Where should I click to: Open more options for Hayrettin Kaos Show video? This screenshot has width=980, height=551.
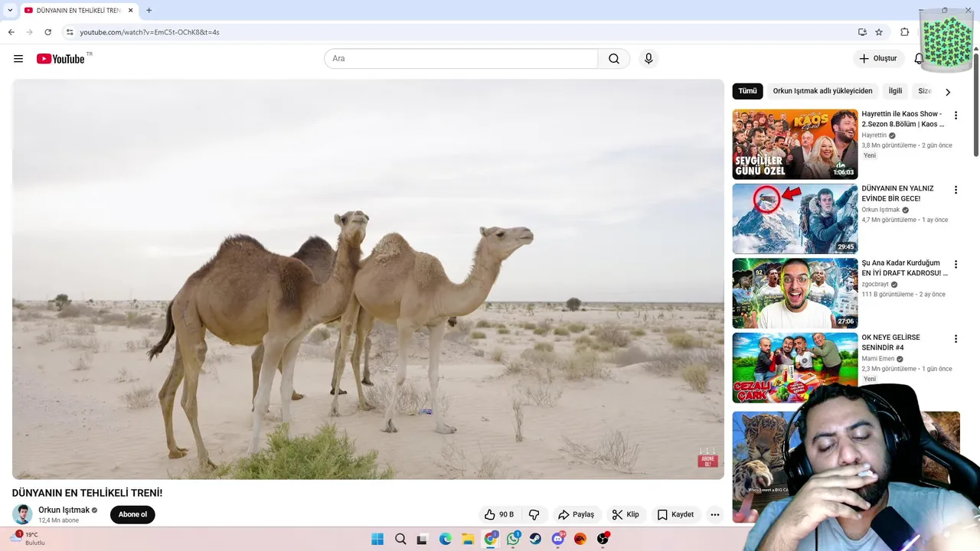click(x=955, y=116)
